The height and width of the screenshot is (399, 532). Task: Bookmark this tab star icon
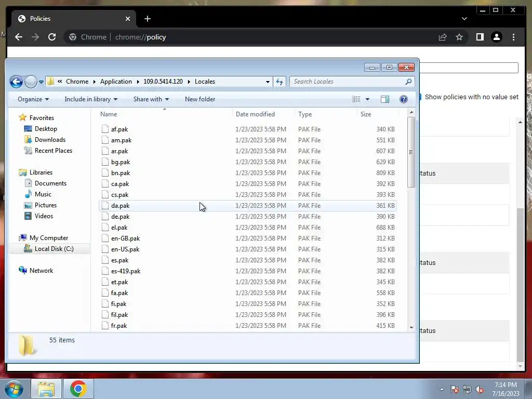point(459,37)
